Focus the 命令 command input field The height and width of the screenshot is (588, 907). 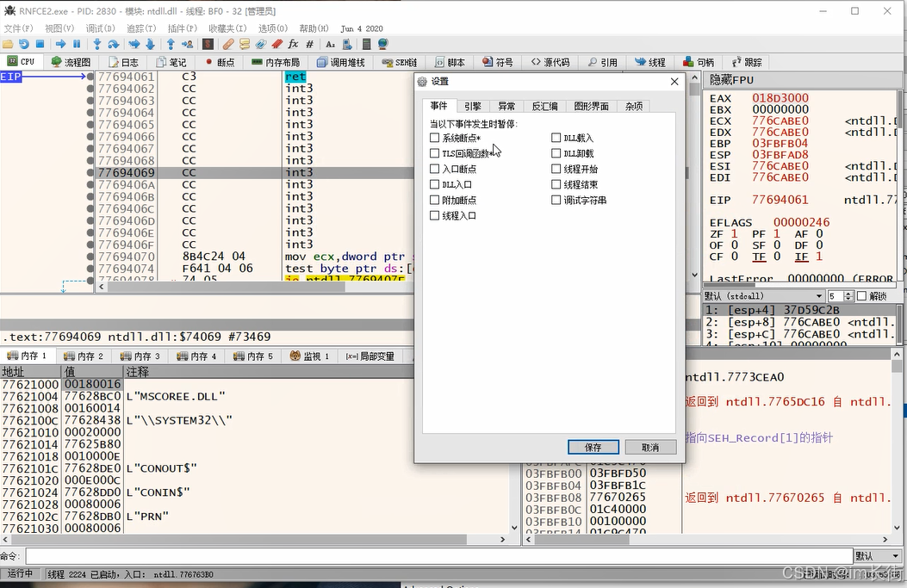(439, 556)
